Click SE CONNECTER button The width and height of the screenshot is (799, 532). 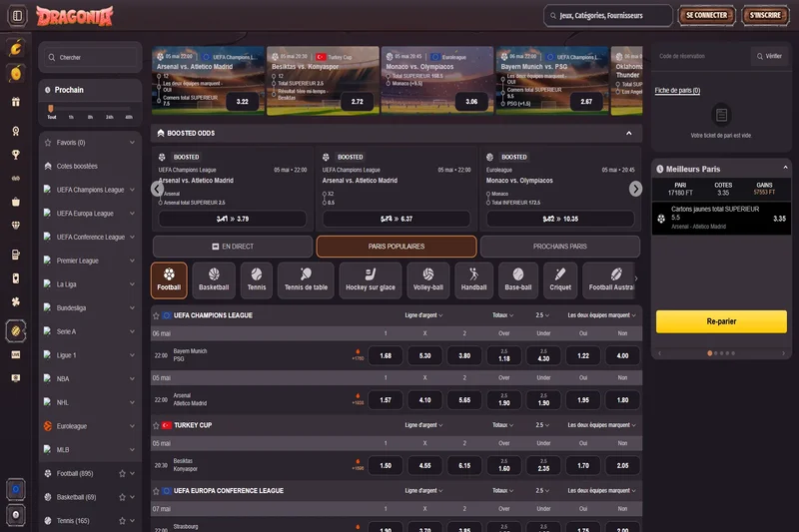point(706,15)
